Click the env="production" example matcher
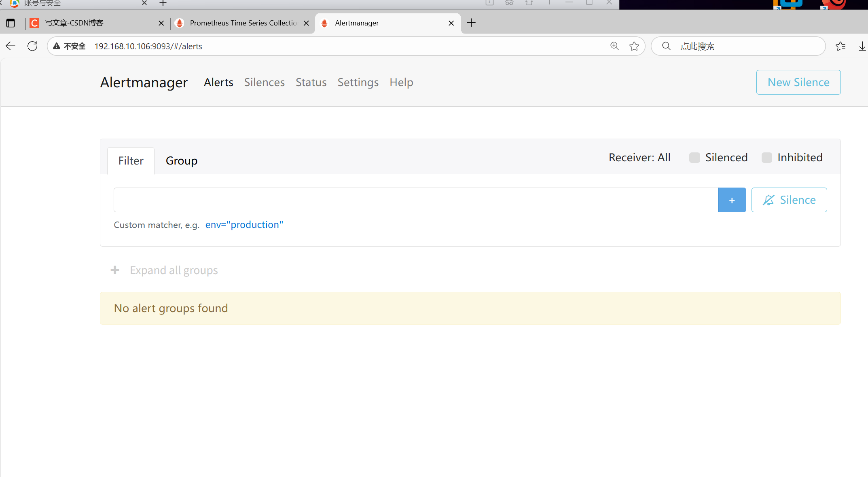The image size is (868, 477). [x=244, y=225]
